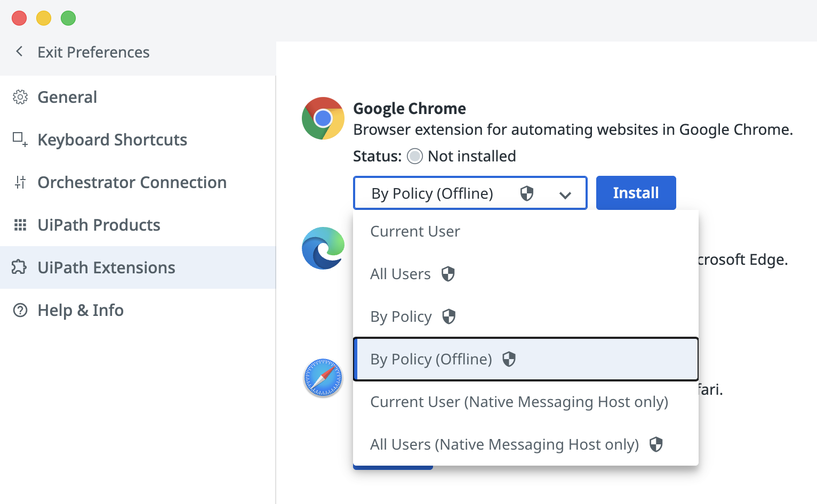The width and height of the screenshot is (817, 504).
Task: Click the Exit Preferences label
Action: [x=93, y=52]
